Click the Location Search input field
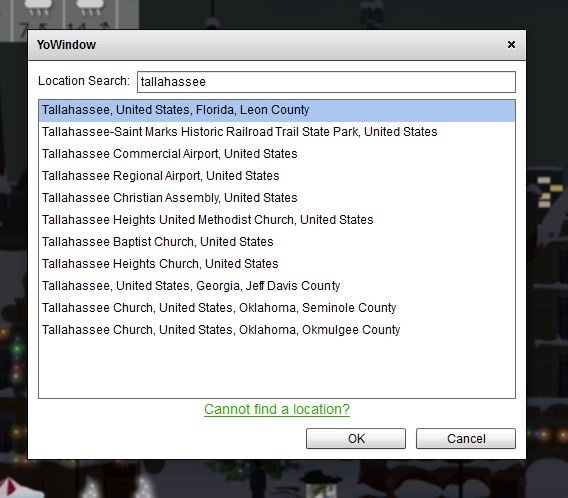The image size is (568, 498). click(326, 82)
